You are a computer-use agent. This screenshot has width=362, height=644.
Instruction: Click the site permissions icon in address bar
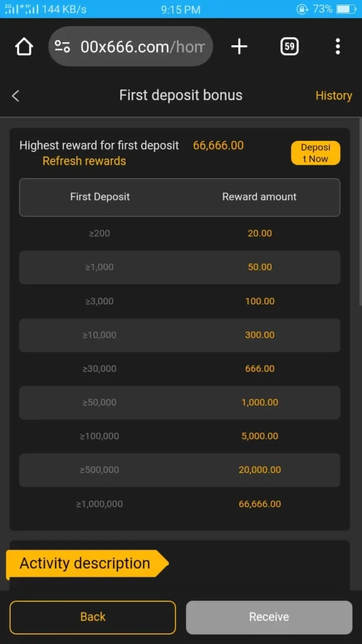click(x=61, y=46)
